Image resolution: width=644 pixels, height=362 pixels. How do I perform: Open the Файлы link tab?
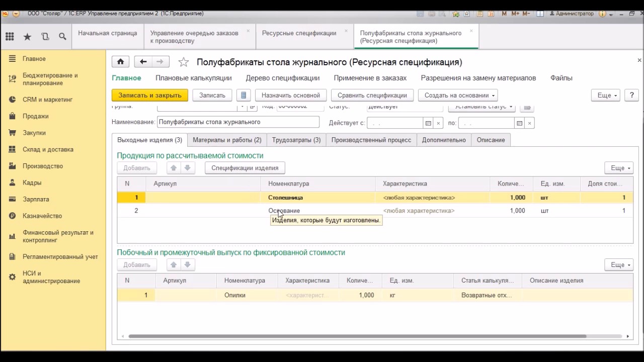tap(561, 78)
